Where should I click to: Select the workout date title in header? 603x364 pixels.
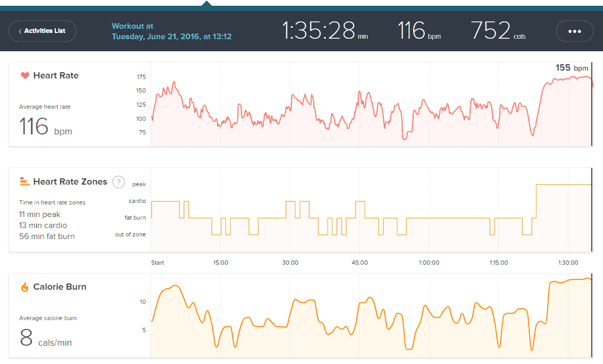pos(172,31)
